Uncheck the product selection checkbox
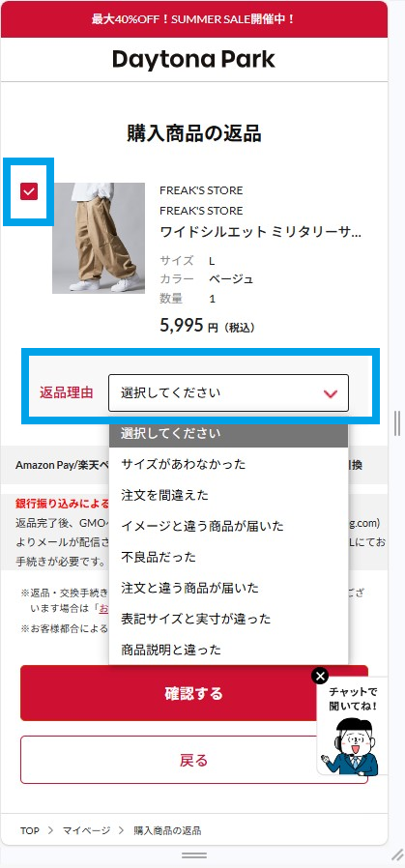The image size is (405, 868). pyautogui.click(x=29, y=191)
